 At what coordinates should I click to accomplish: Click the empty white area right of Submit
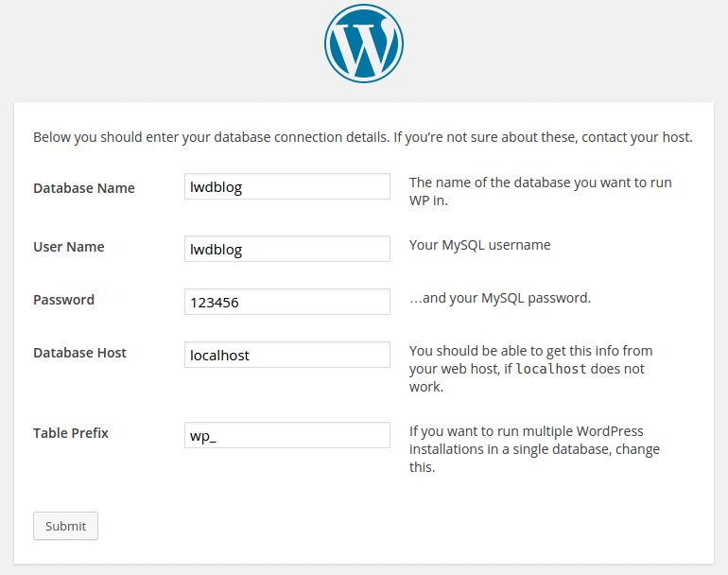click(378, 526)
